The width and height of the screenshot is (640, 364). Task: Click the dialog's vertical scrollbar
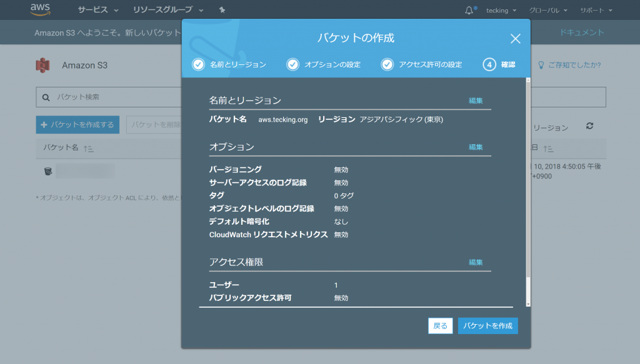[528, 192]
